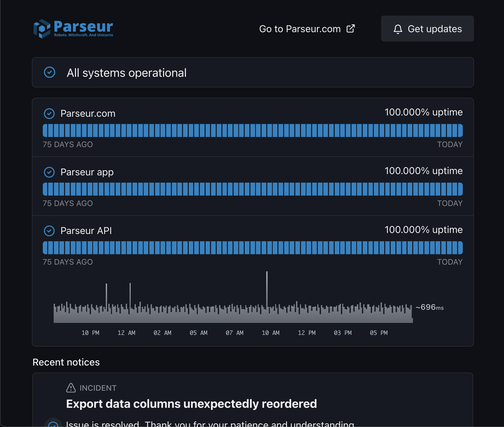Click the 12 AM axis label
Image resolution: width=504 pixels, height=427 pixels.
pos(127,333)
